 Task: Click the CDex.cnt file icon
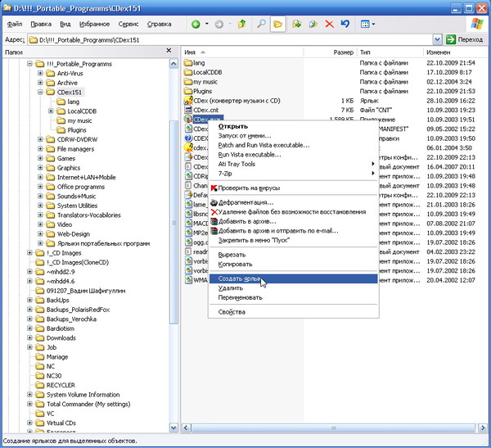pyautogui.click(x=188, y=110)
